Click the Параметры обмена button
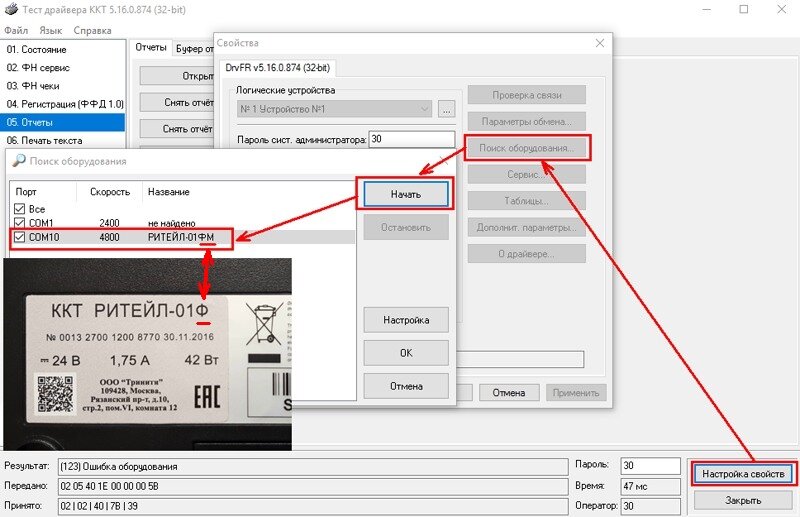This screenshot has height=517, width=800. pyautogui.click(x=527, y=121)
